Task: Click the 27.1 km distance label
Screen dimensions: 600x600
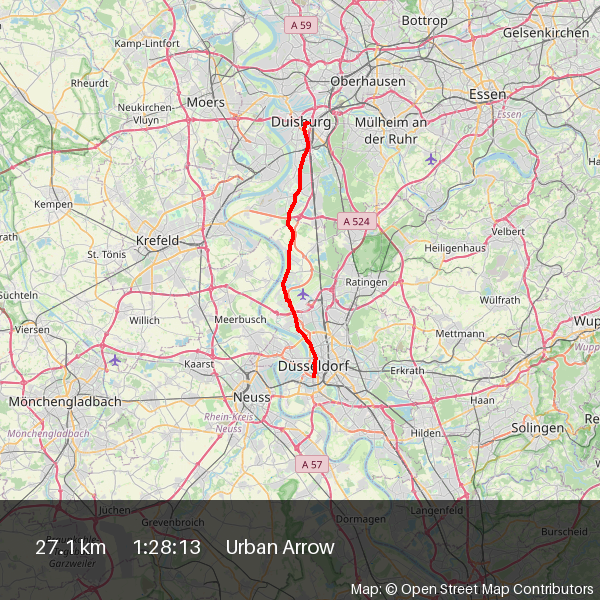Action: pos(70,547)
